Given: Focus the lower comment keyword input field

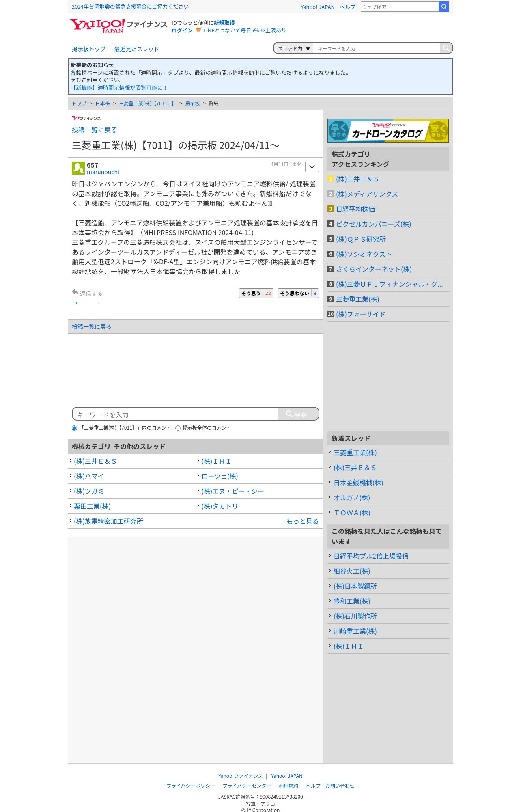Looking at the screenshot, I should [175, 414].
